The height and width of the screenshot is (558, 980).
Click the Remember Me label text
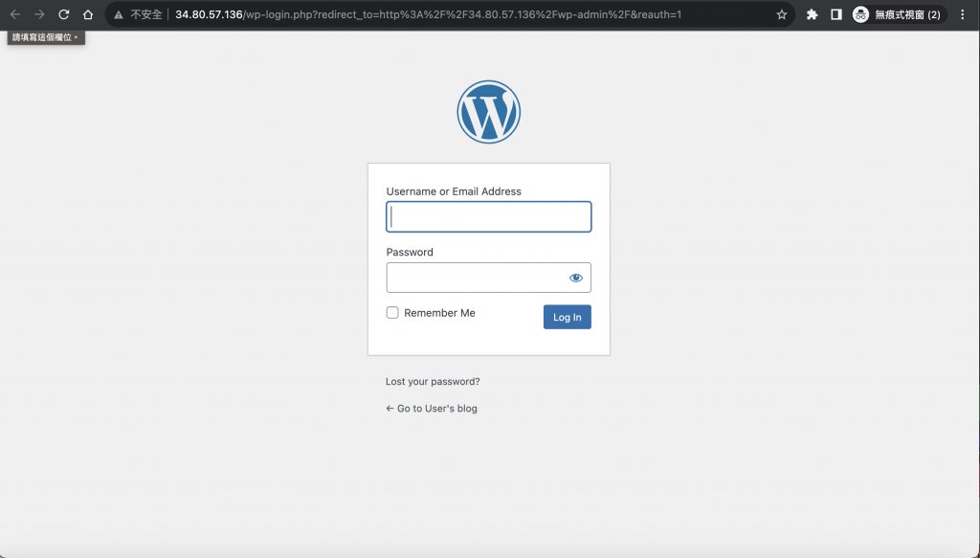click(x=439, y=313)
